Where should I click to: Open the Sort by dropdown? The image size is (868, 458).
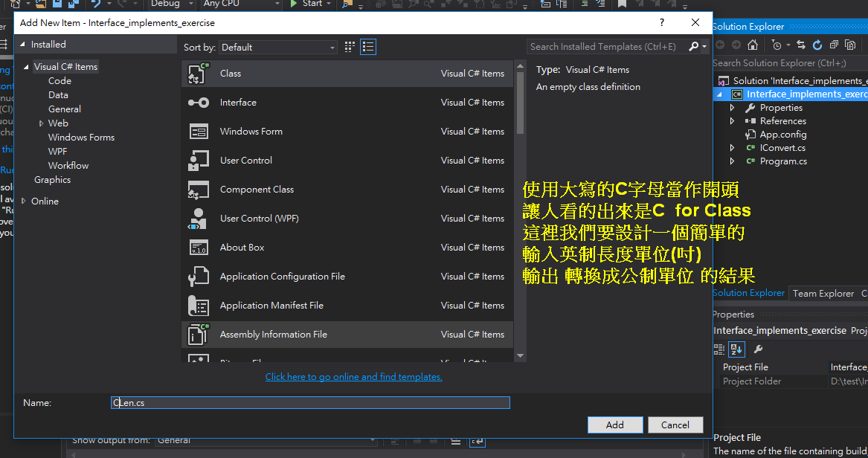(277, 46)
